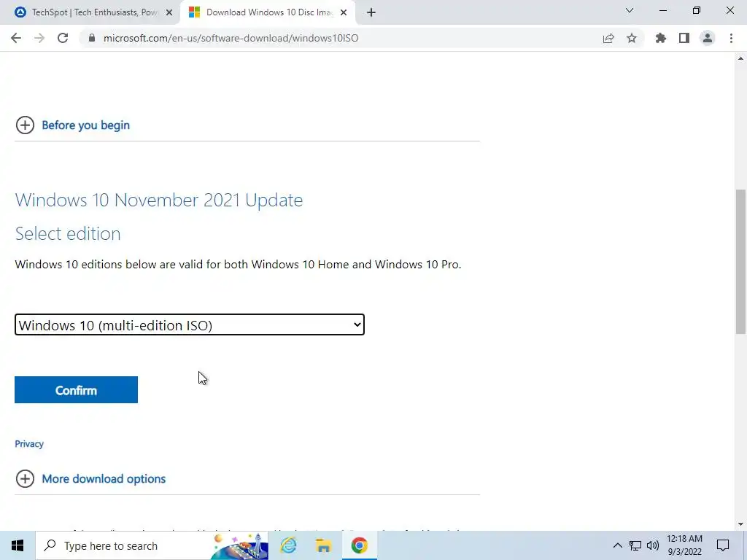This screenshot has height=560, width=747.
Task: Share this page icon in address bar
Action: click(x=608, y=38)
